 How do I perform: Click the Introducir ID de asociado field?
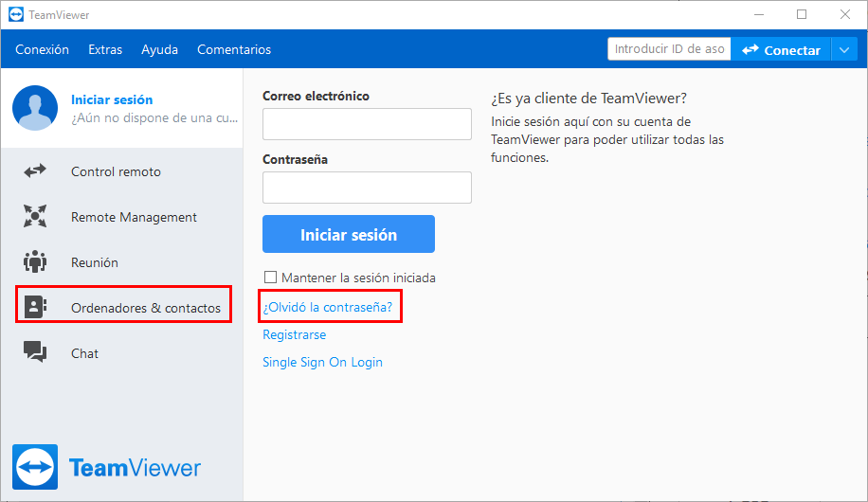(669, 49)
